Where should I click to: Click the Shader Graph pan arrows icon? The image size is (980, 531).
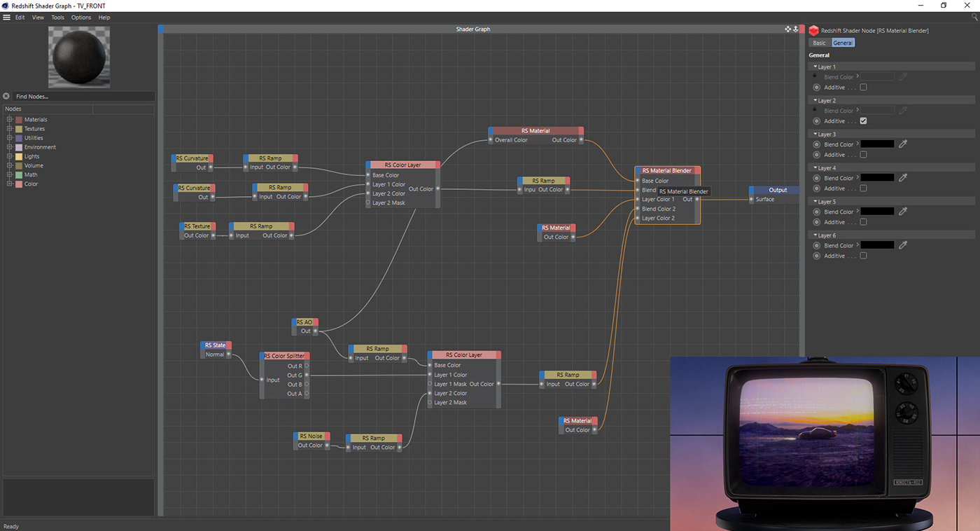click(787, 29)
